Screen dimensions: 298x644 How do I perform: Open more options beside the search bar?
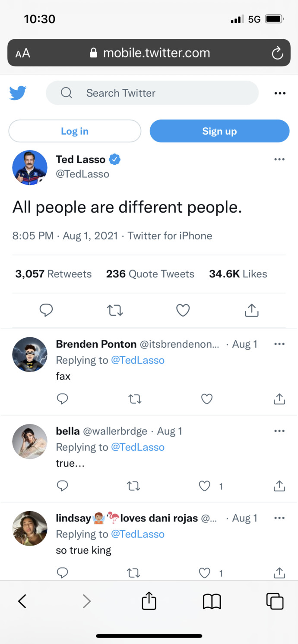[x=280, y=93]
